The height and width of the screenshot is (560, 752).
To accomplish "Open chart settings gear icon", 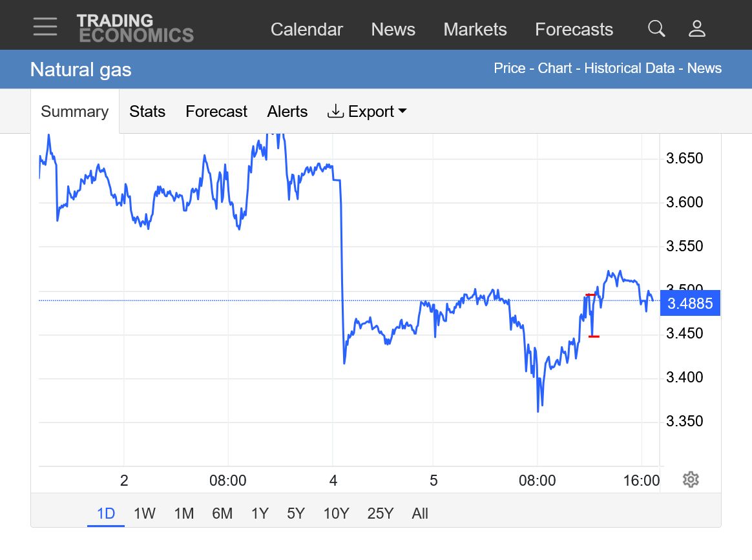I will click(691, 479).
